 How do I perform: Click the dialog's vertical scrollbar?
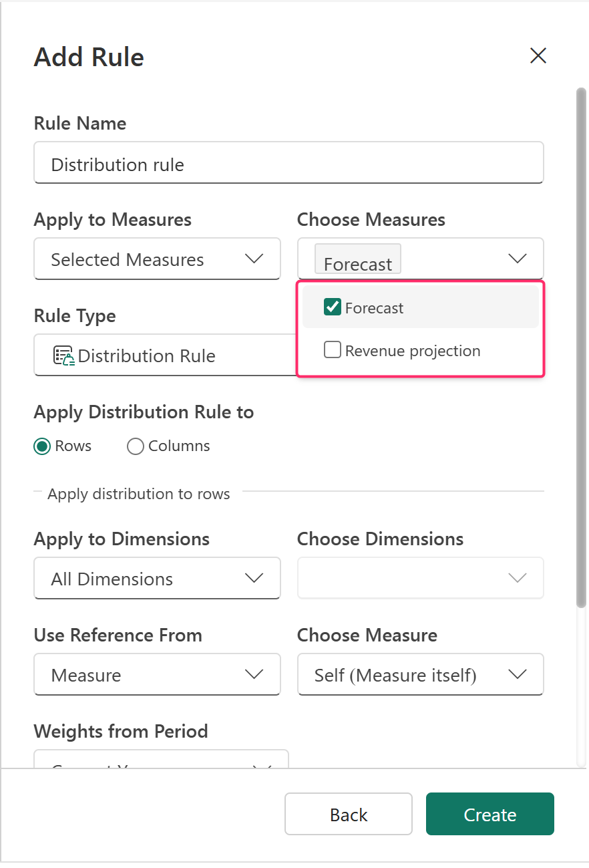tap(581, 347)
